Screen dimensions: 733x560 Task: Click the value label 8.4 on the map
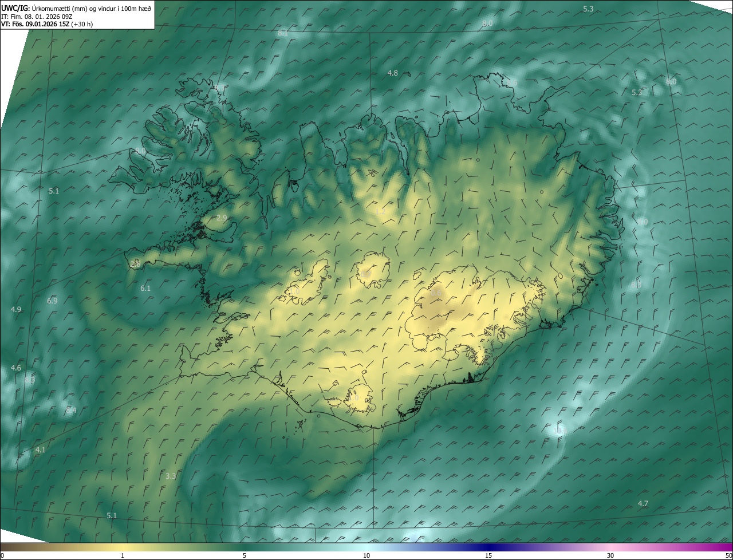(x=71, y=410)
